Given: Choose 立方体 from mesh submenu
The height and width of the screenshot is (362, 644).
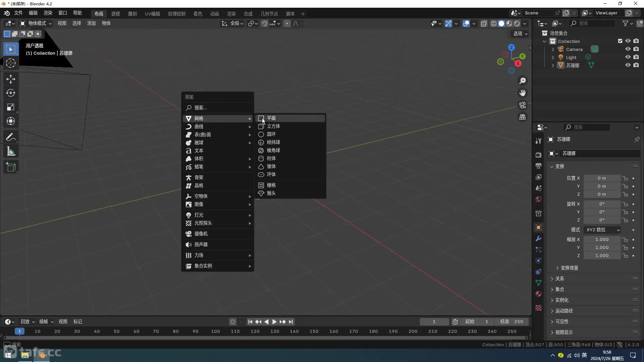Looking at the screenshot, I should (x=290, y=126).
